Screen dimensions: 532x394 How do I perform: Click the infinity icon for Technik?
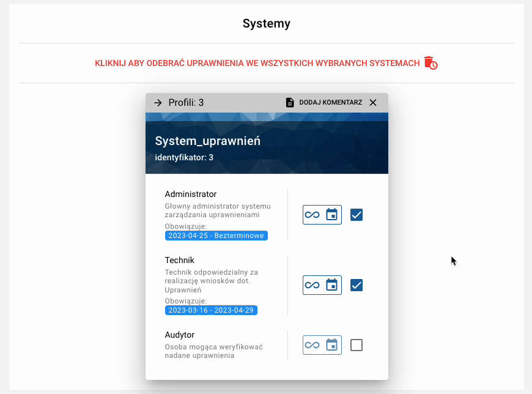(x=312, y=285)
